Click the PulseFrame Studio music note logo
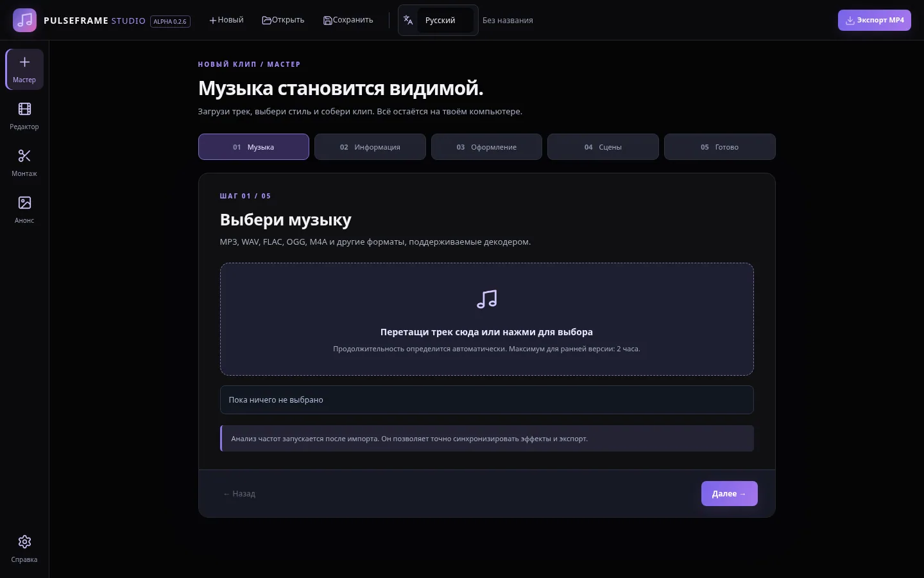Image resolution: width=924 pixels, height=578 pixels. [x=24, y=20]
